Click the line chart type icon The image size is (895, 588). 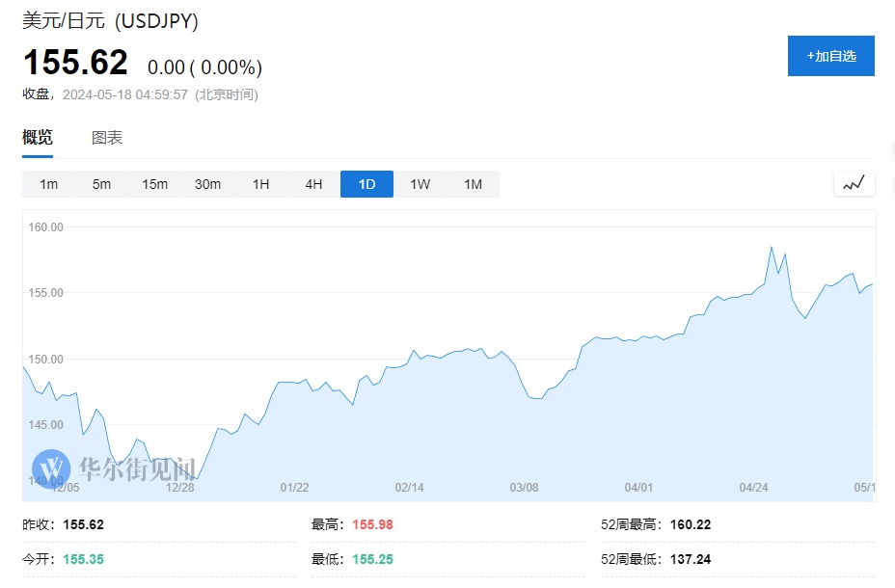[854, 183]
